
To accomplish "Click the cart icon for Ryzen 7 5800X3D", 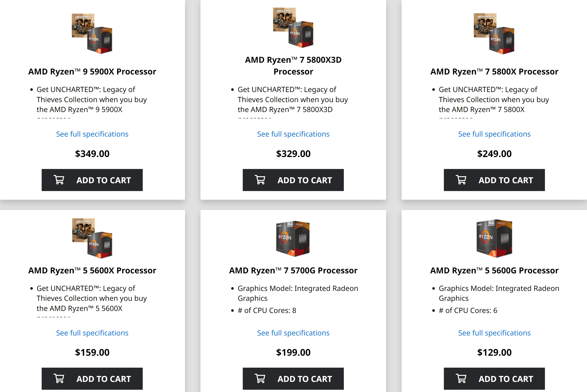I will pyautogui.click(x=260, y=180).
